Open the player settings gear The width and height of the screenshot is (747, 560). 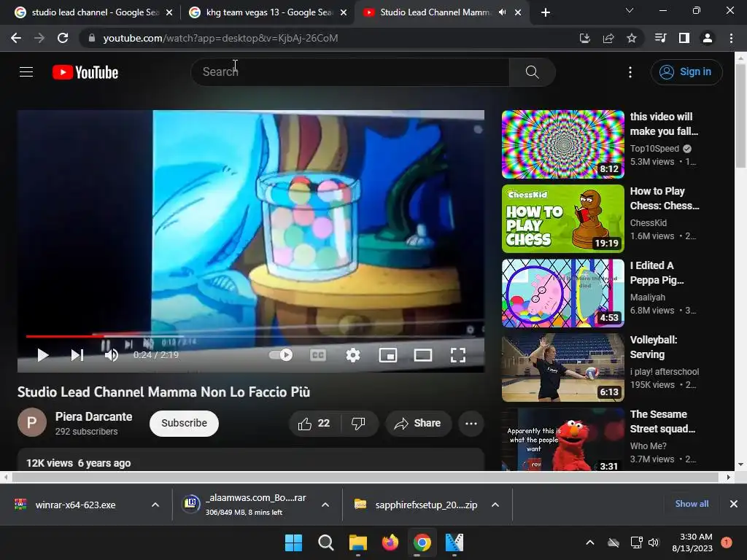353,355
